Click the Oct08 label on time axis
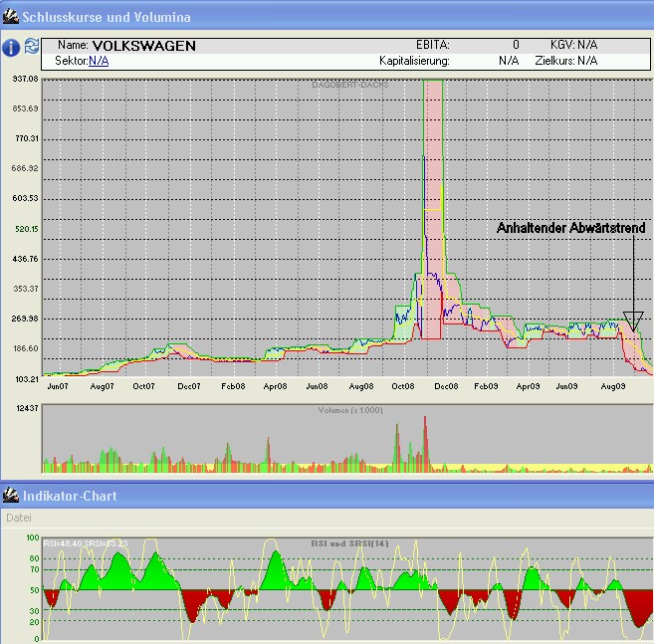 pos(403,385)
